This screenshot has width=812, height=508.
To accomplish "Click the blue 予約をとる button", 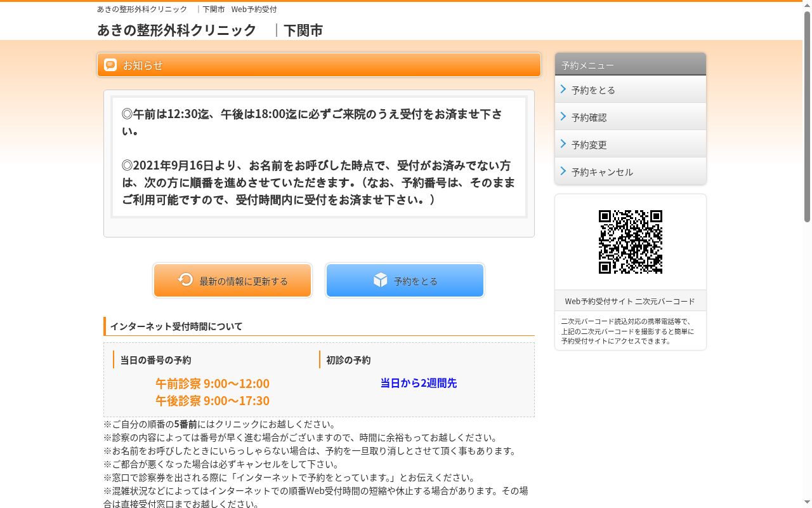I will point(405,281).
